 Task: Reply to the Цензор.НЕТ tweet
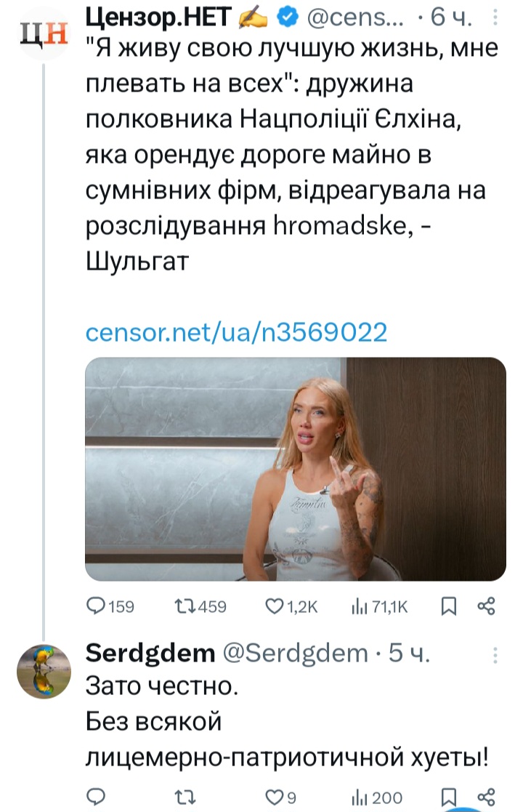click(x=97, y=606)
